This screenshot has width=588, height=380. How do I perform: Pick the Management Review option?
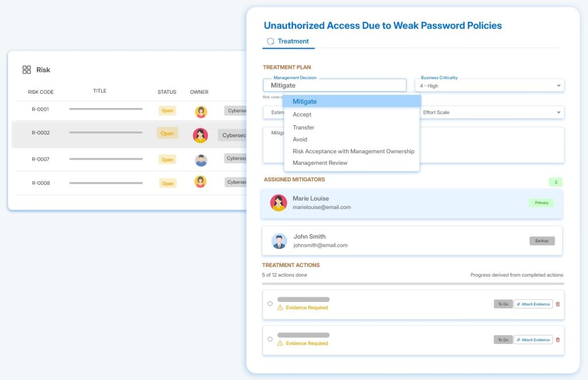(x=320, y=163)
